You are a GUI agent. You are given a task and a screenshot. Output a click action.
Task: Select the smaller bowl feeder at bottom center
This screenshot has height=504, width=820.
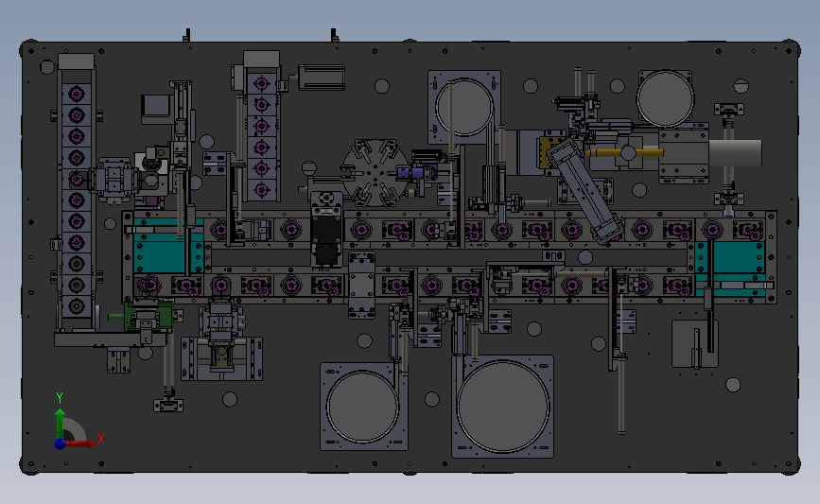[363, 407]
